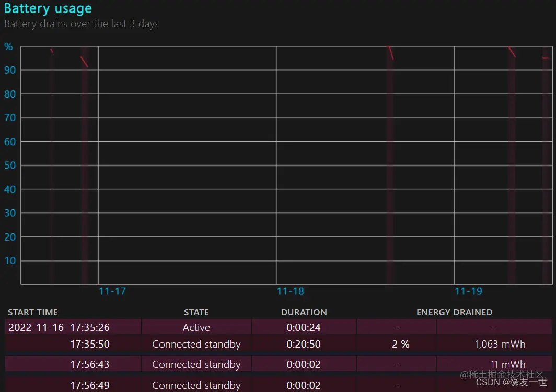This screenshot has width=556, height=392.
Task: Select the 0:00:24 duration cell
Action: click(304, 327)
